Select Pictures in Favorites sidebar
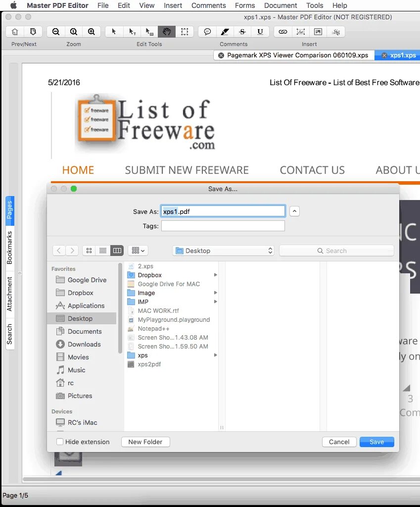The width and height of the screenshot is (420, 507). click(x=82, y=396)
